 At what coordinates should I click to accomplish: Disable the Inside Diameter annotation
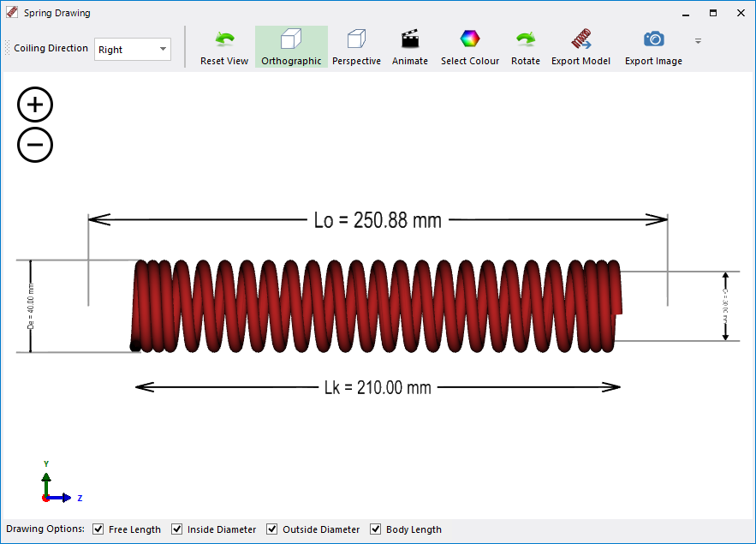click(x=176, y=529)
